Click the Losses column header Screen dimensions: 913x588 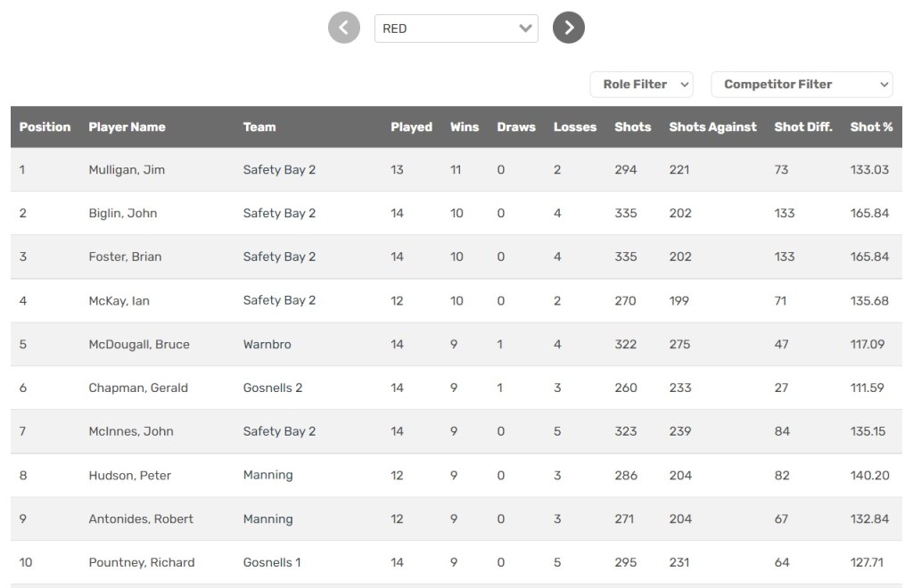(575, 127)
